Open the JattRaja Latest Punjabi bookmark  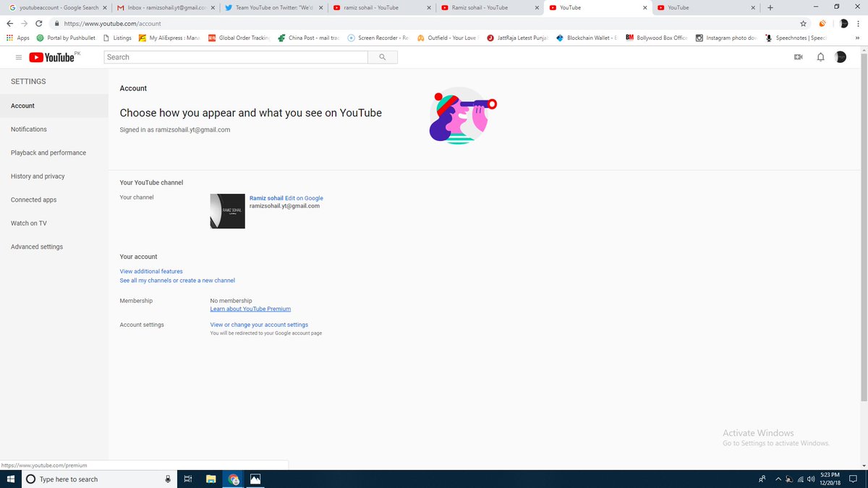[518, 38]
